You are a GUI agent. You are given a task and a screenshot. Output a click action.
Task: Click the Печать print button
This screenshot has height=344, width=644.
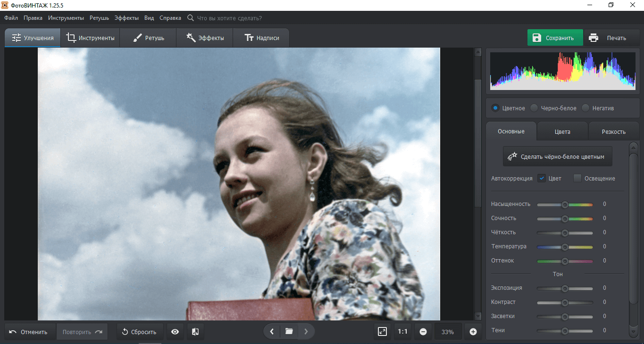pos(611,38)
